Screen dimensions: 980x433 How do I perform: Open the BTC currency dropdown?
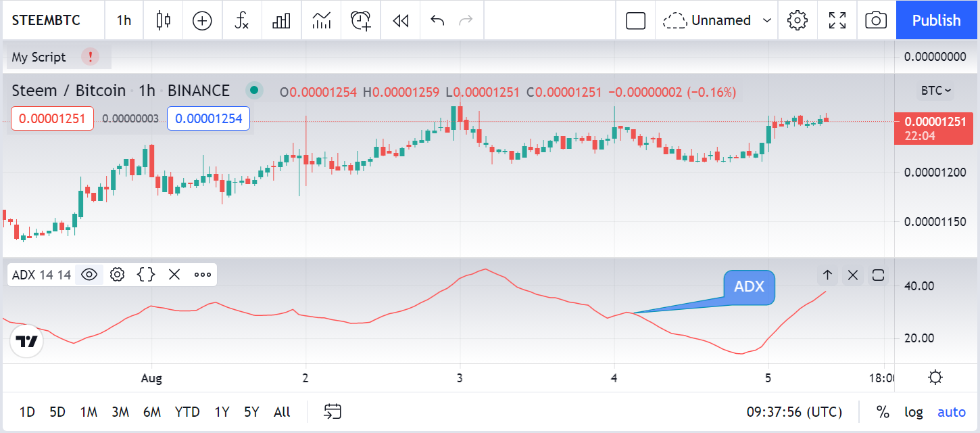pyautogui.click(x=935, y=91)
